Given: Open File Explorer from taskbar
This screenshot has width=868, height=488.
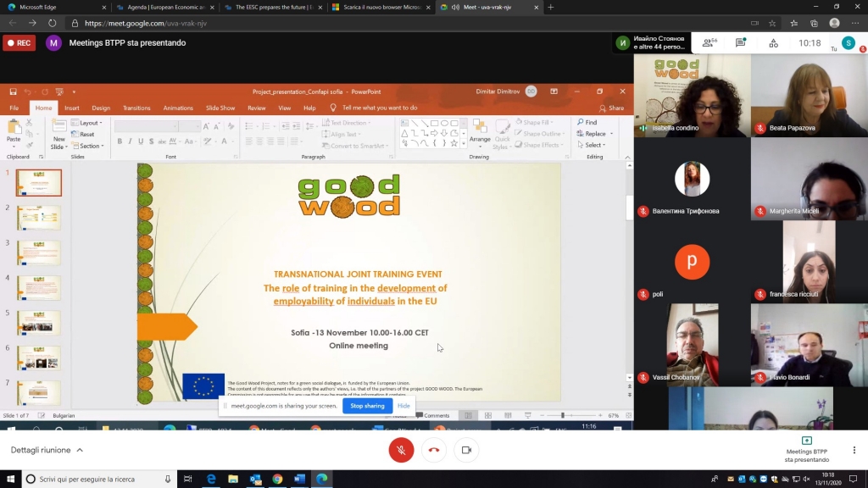Looking at the screenshot, I should [233, 480].
